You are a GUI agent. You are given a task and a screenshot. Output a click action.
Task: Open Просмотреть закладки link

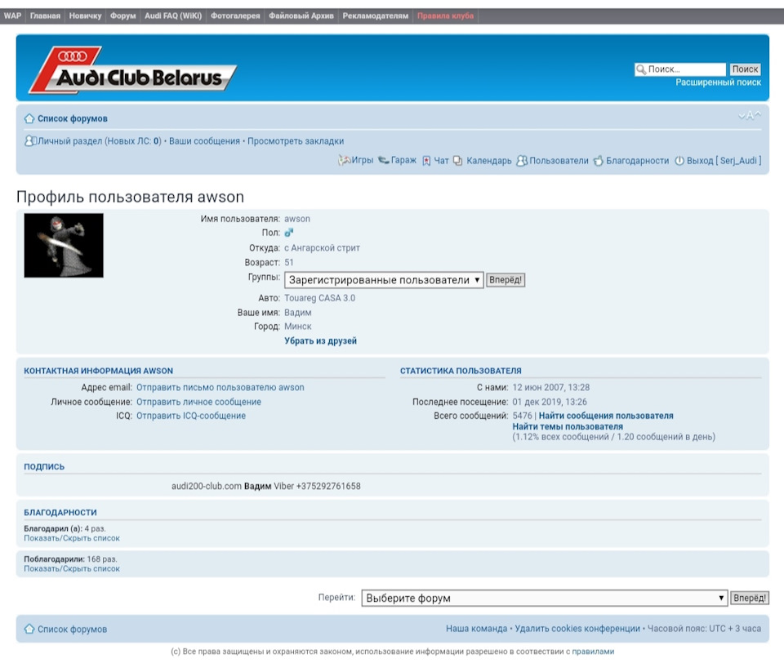tap(296, 141)
